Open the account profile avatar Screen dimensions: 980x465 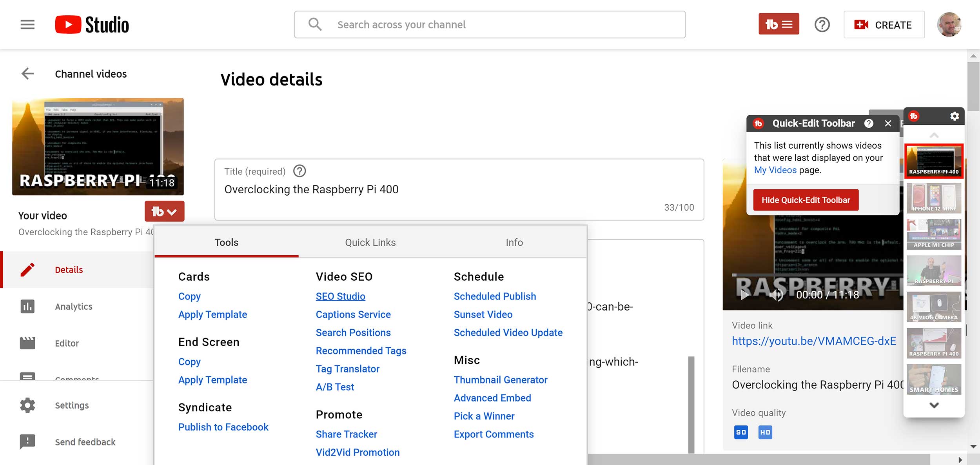pyautogui.click(x=949, y=24)
